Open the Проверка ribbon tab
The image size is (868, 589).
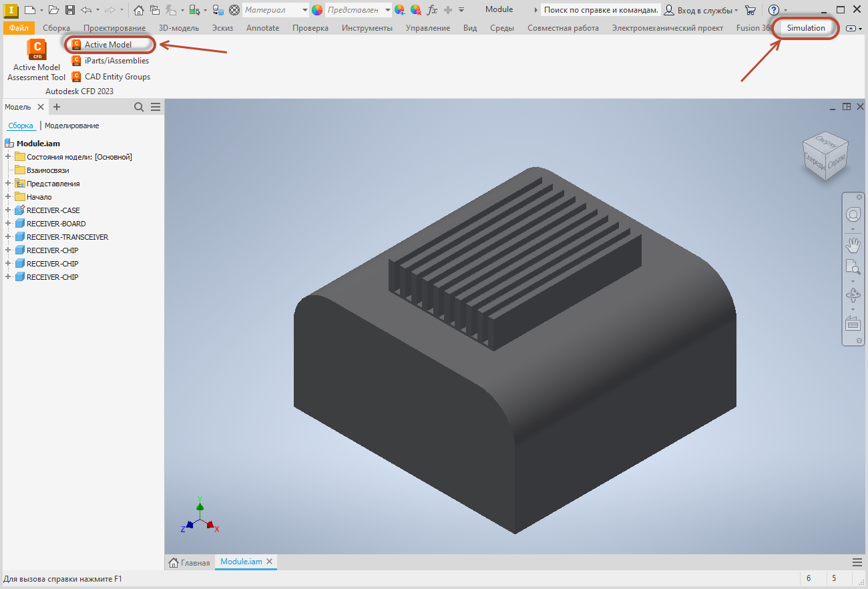[x=310, y=28]
